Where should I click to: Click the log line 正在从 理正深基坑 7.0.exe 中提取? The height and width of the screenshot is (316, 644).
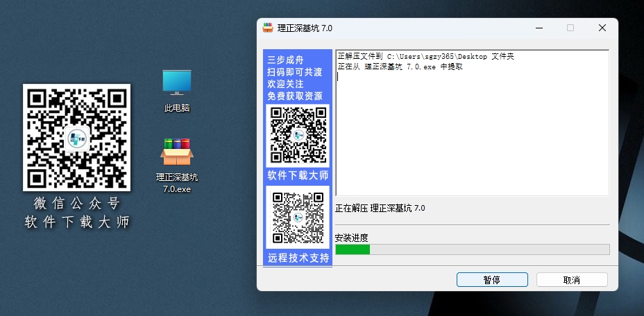pos(400,67)
